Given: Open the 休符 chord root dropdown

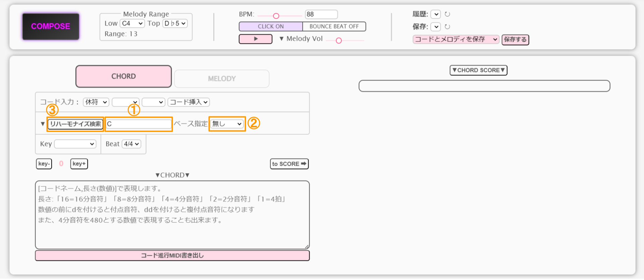Looking at the screenshot, I should tap(96, 102).
